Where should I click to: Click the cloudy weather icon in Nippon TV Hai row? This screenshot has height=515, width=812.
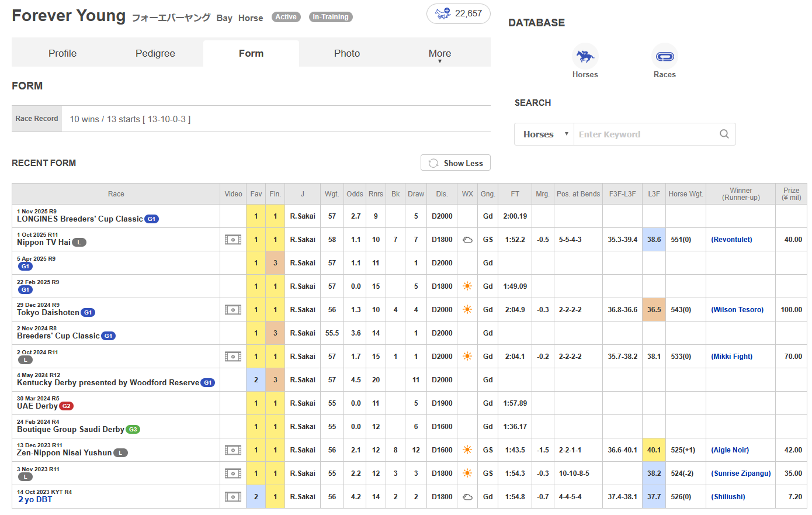click(467, 240)
